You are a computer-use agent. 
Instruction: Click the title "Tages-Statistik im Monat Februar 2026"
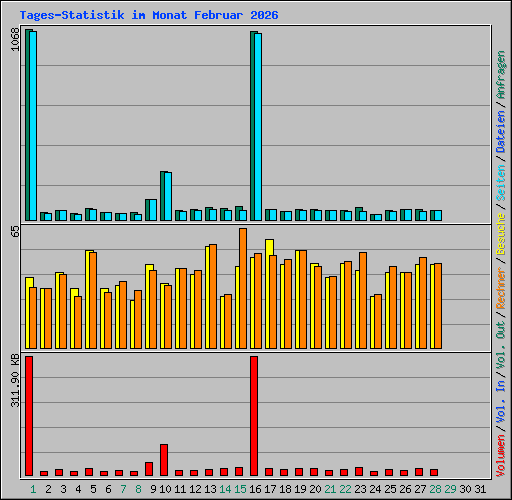point(149,15)
